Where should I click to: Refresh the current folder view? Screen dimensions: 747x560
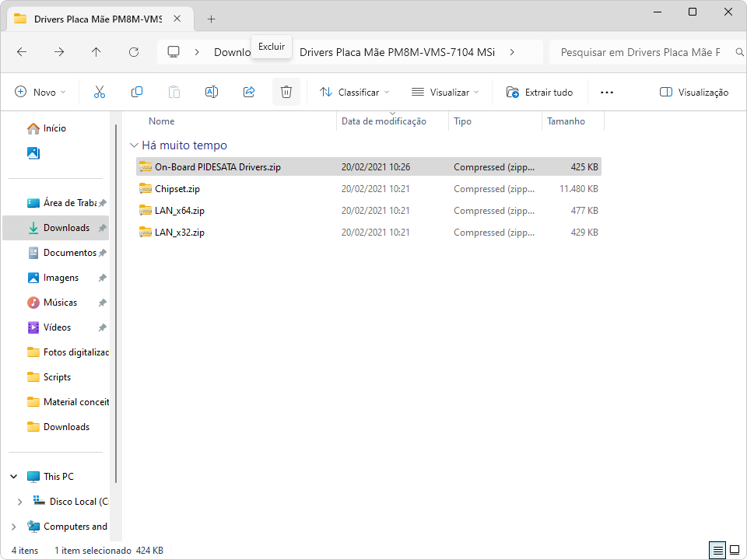[134, 52]
